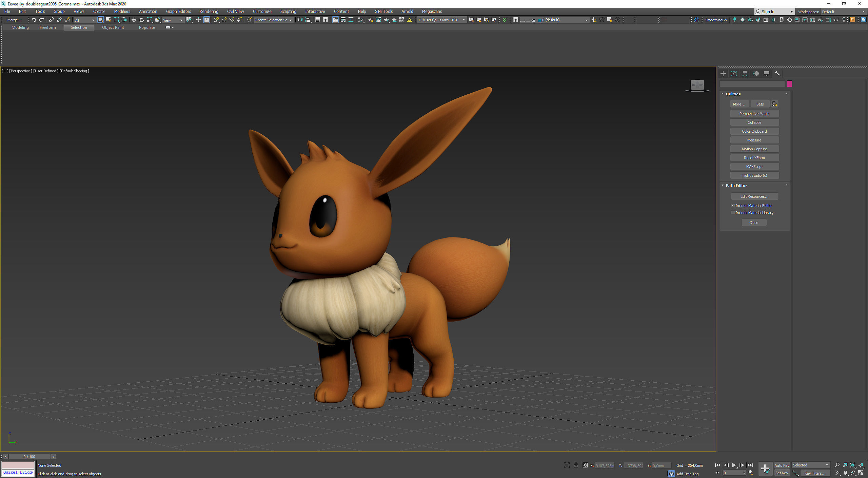
Task: Click the Mirror tool icon
Action: [x=300, y=20]
